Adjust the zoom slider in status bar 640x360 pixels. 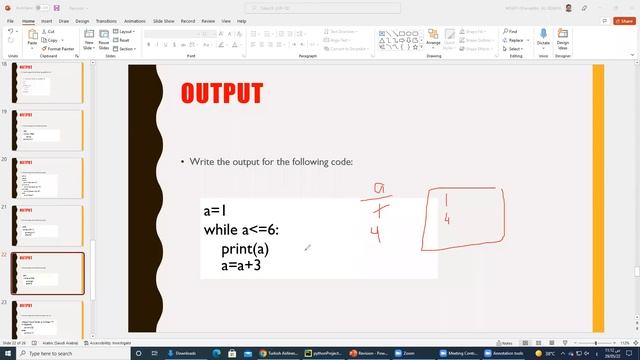point(596,343)
